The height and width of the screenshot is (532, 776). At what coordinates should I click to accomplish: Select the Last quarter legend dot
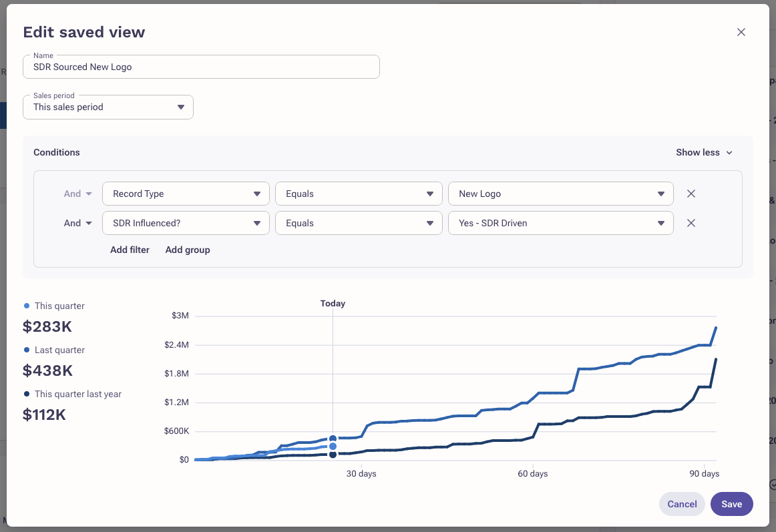tap(27, 350)
